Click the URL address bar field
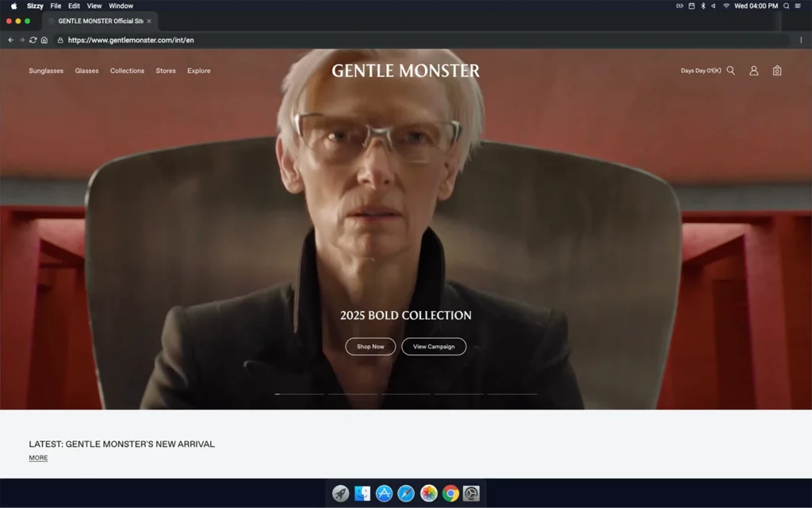The width and height of the screenshot is (812, 508). click(x=396, y=40)
